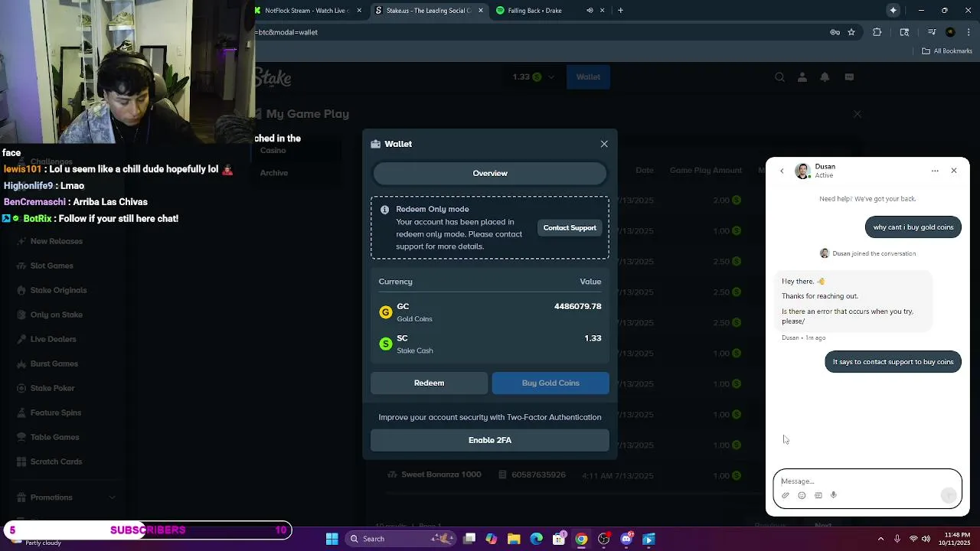Open Chrome three-dot menu

pyautogui.click(x=967, y=32)
